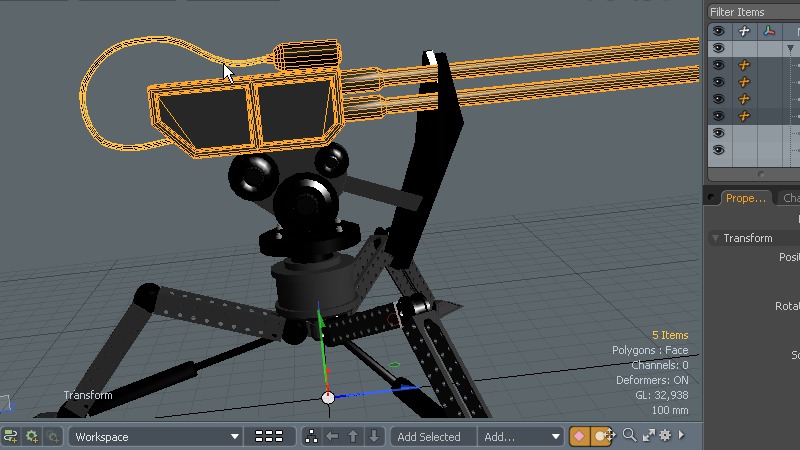This screenshot has width=800, height=450.
Task: Click the diagonal arrows fit-view icon
Action: (x=648, y=435)
